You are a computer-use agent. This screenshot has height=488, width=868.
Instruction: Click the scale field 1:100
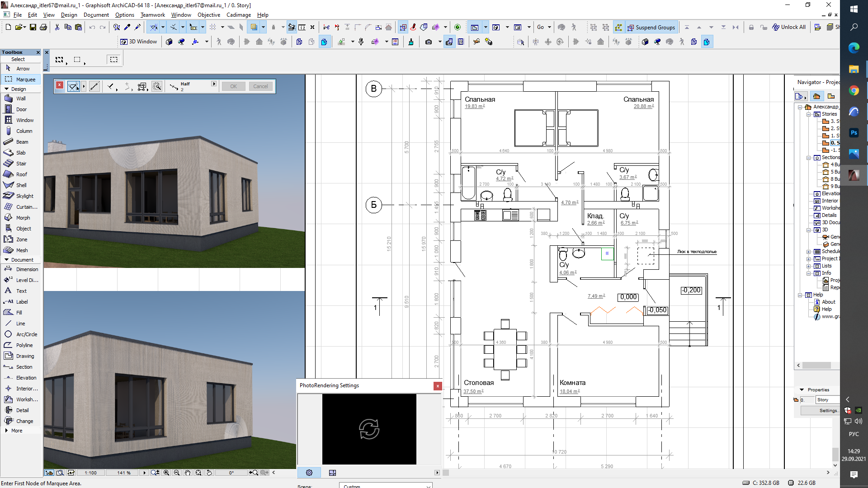tap(90, 473)
